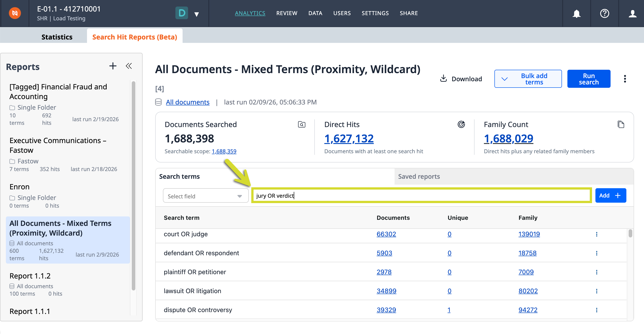
Task: Open Direct Hits 1,627,132 link
Action: click(349, 139)
